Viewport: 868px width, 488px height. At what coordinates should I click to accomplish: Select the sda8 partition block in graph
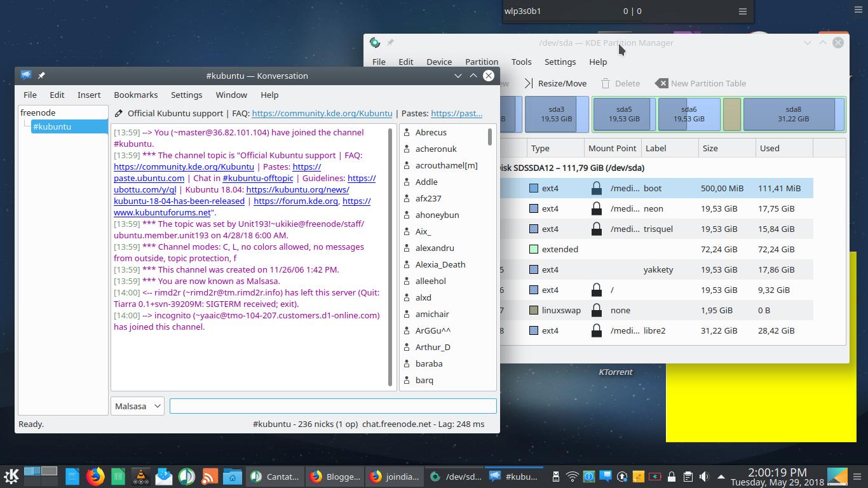click(x=794, y=114)
